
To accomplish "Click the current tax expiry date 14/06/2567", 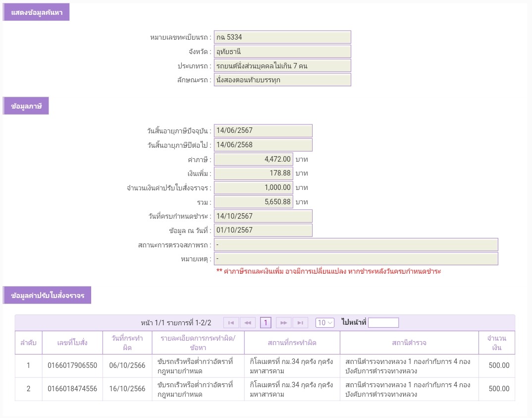I will 263,130.
